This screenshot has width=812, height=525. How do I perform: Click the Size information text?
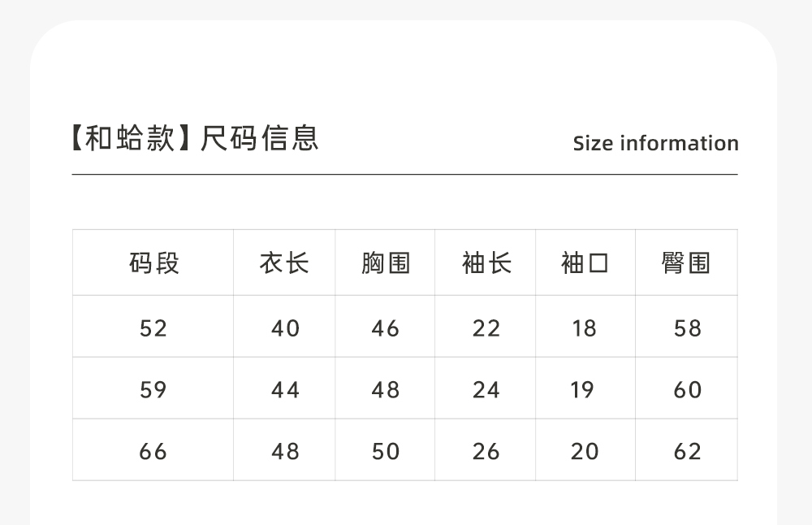click(655, 144)
